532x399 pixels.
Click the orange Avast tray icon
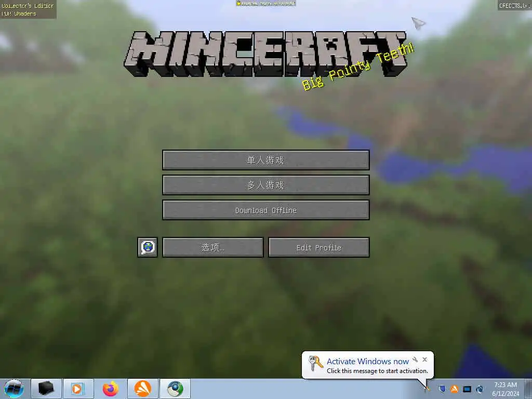454,389
